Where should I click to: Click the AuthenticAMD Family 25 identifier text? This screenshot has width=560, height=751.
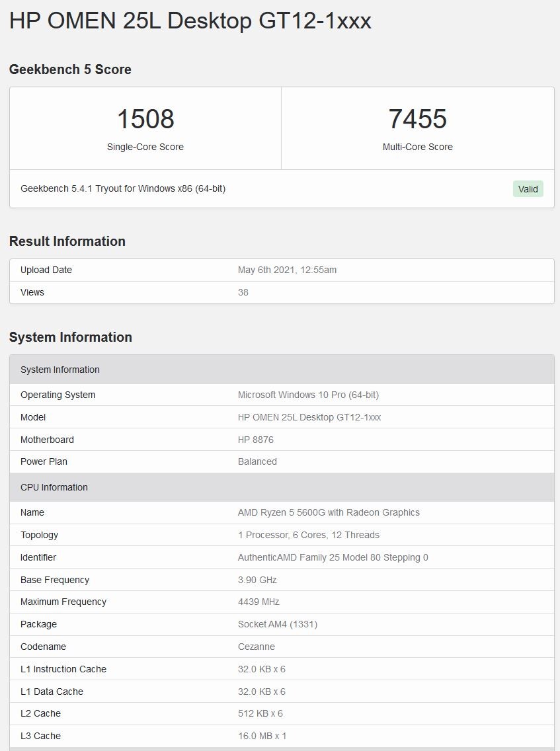[333, 557]
